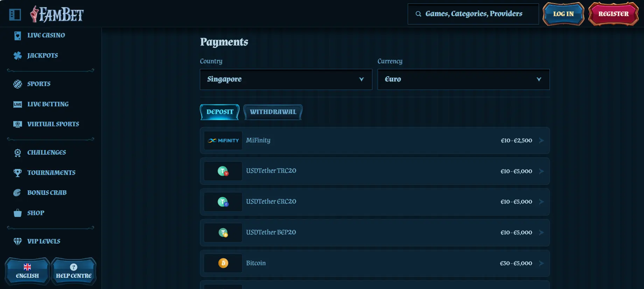Click the Challenges medal icon
Image resolution: width=644 pixels, height=289 pixels.
tap(17, 153)
